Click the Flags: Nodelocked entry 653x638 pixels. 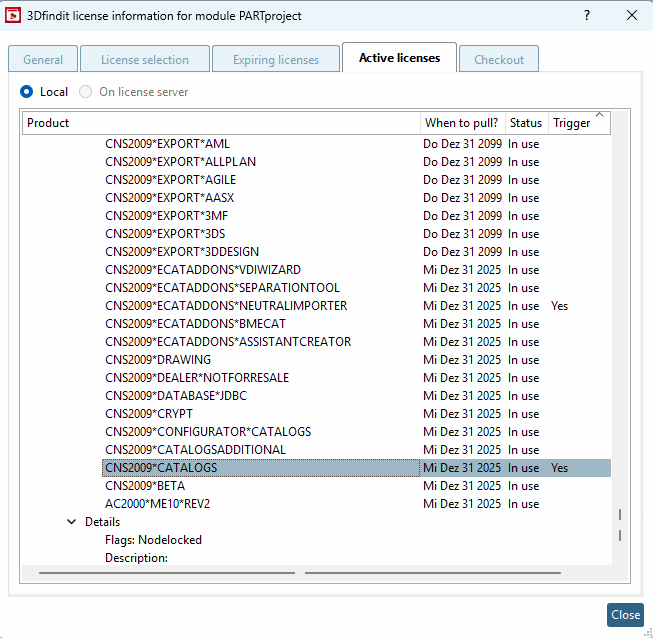153,540
